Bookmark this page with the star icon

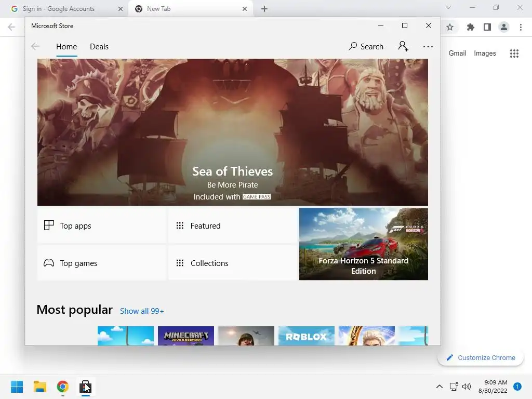450,27
